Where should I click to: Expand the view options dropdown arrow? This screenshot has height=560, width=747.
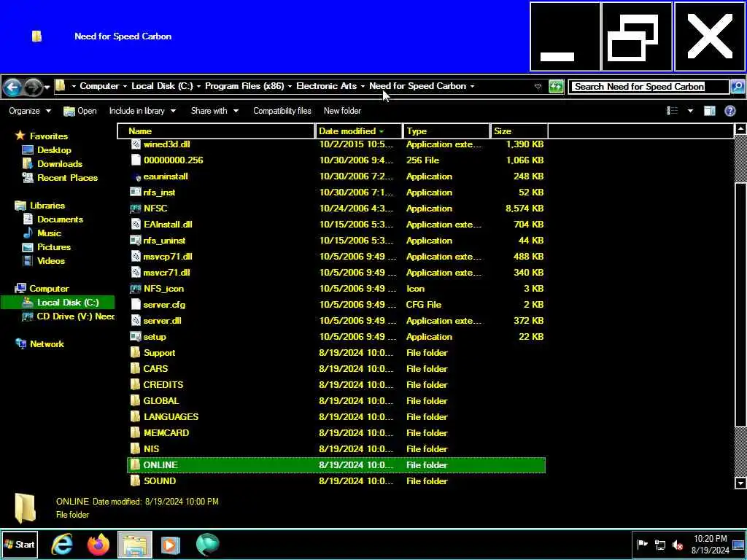click(690, 111)
